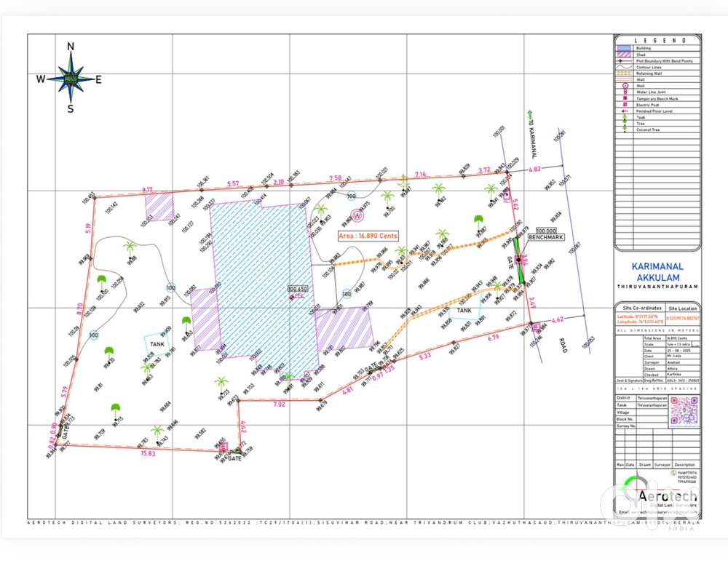Click the Finished Floor Level arrow in the legend

pyautogui.click(x=625, y=111)
